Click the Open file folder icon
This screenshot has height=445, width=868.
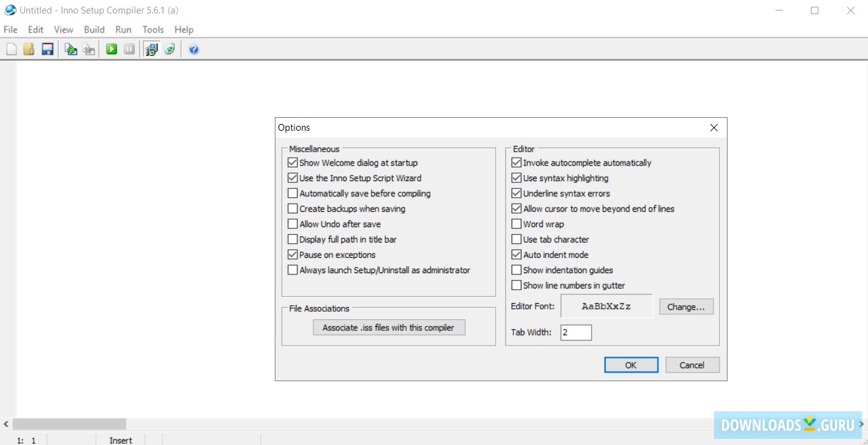(29, 49)
